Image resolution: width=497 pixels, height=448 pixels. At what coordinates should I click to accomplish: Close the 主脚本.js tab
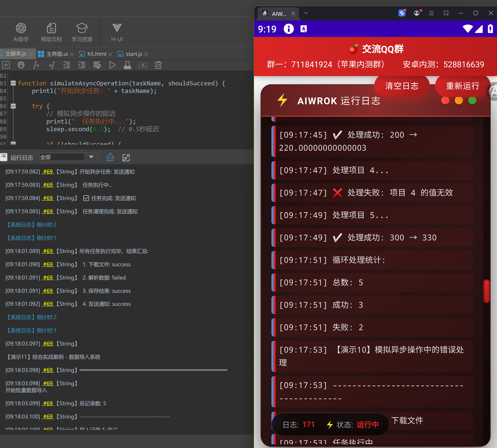coord(31,54)
